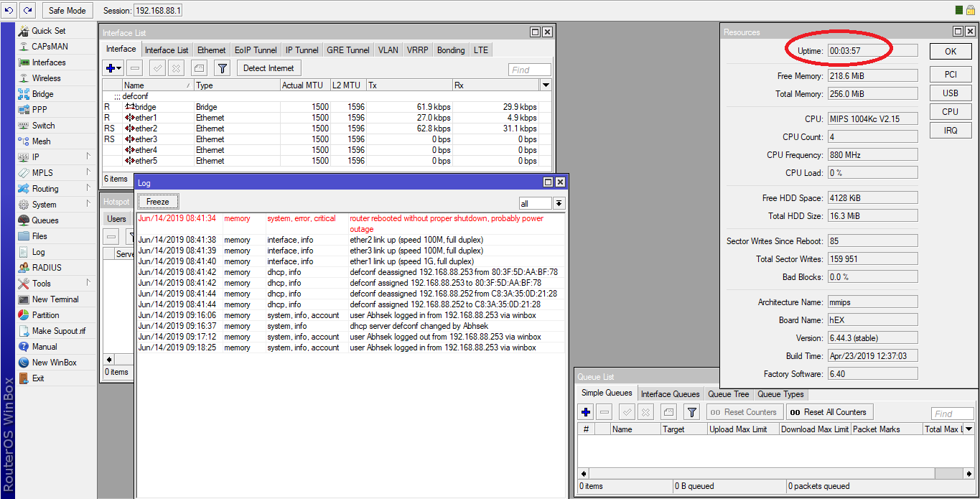980x499 pixels.
Task: Open the CAPsMAN wireless manager
Action: [x=47, y=46]
